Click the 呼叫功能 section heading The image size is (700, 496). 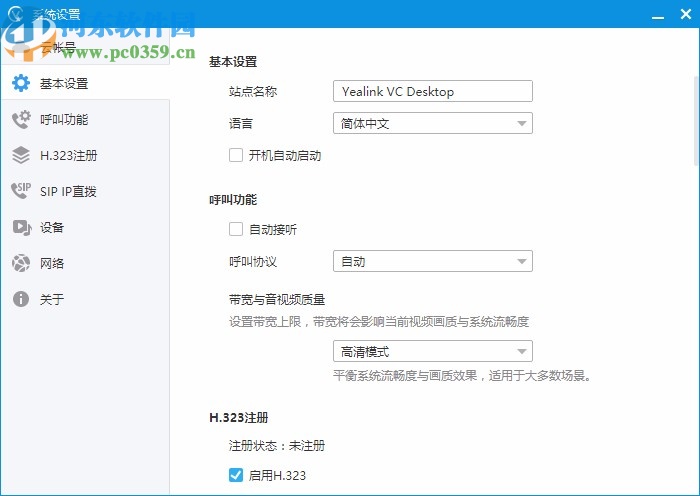point(233,200)
